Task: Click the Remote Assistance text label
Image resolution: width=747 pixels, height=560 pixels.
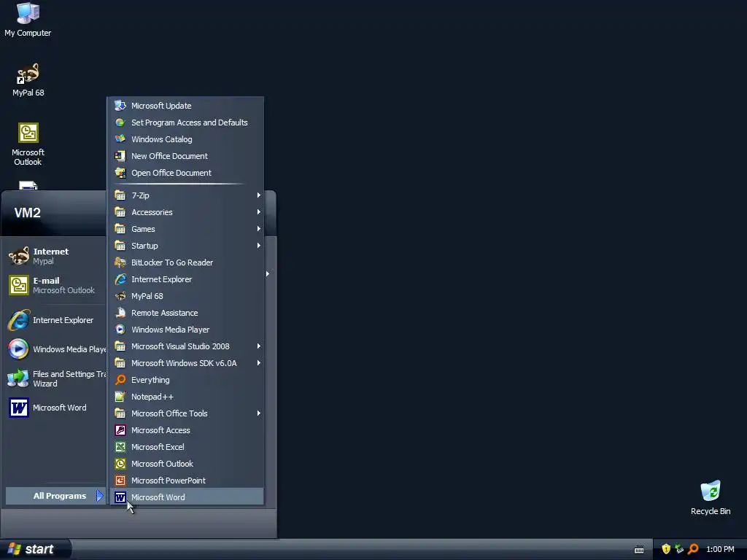Action: 164,313
